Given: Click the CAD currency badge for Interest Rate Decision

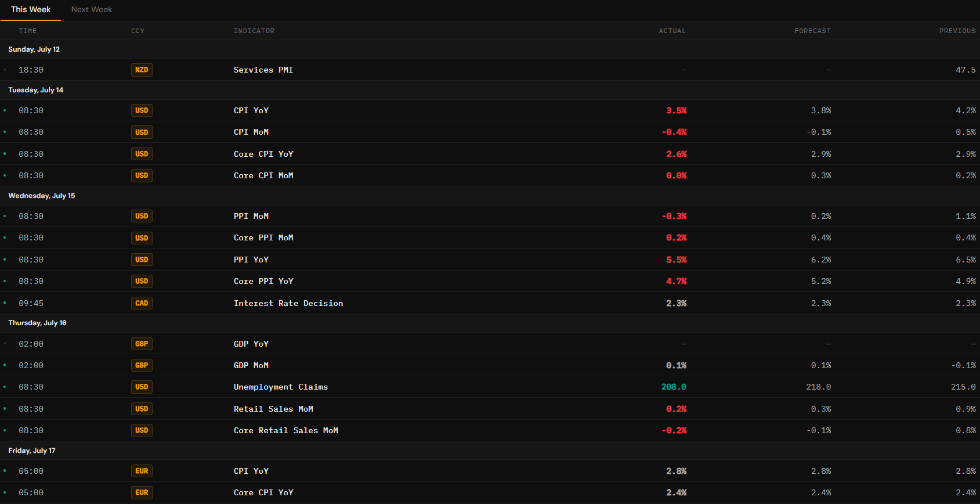Looking at the screenshot, I should click(x=142, y=303).
